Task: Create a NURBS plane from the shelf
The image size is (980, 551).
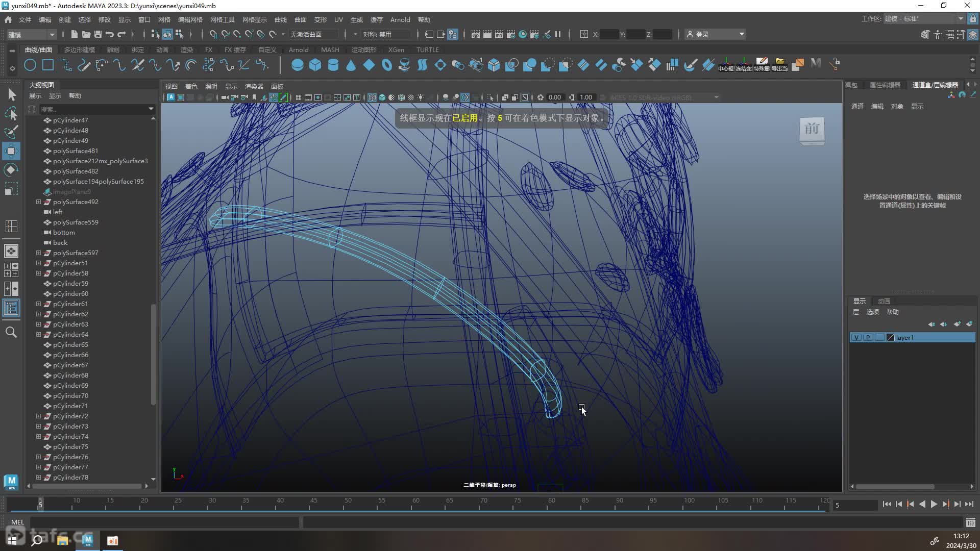Action: click(369, 65)
